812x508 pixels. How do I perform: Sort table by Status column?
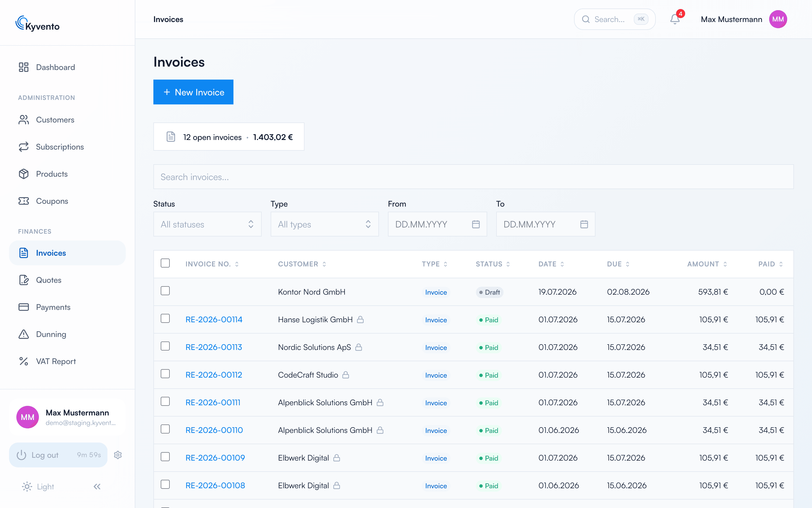click(493, 264)
